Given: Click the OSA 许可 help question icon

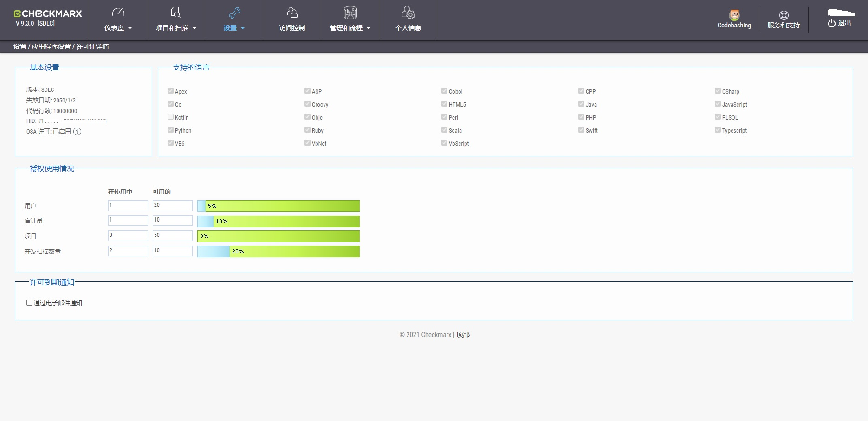Looking at the screenshot, I should pos(78,132).
